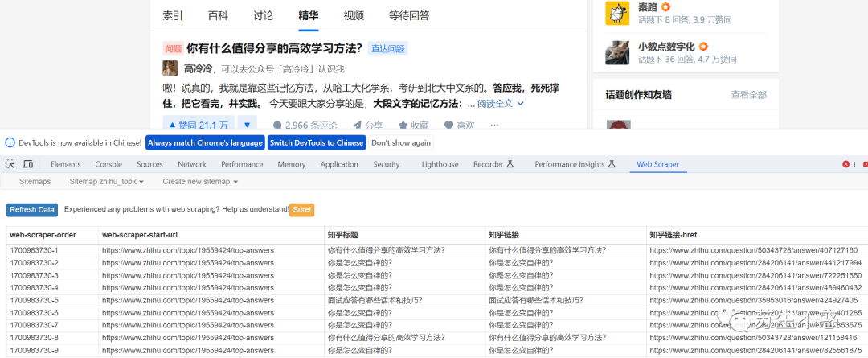Image resolution: width=868 pixels, height=358 pixels.
Task: Click 小数点数字化 user avatar
Action: (618, 52)
